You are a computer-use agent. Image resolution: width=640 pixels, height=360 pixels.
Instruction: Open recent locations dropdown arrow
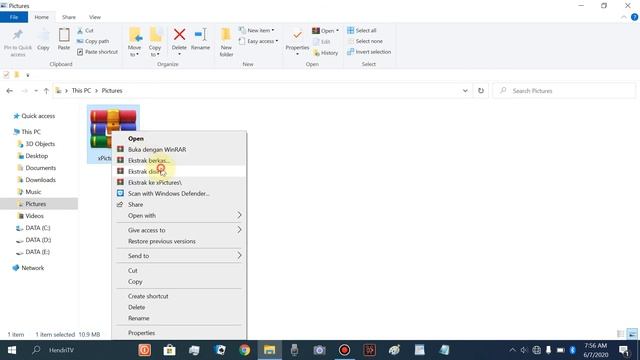(36, 91)
